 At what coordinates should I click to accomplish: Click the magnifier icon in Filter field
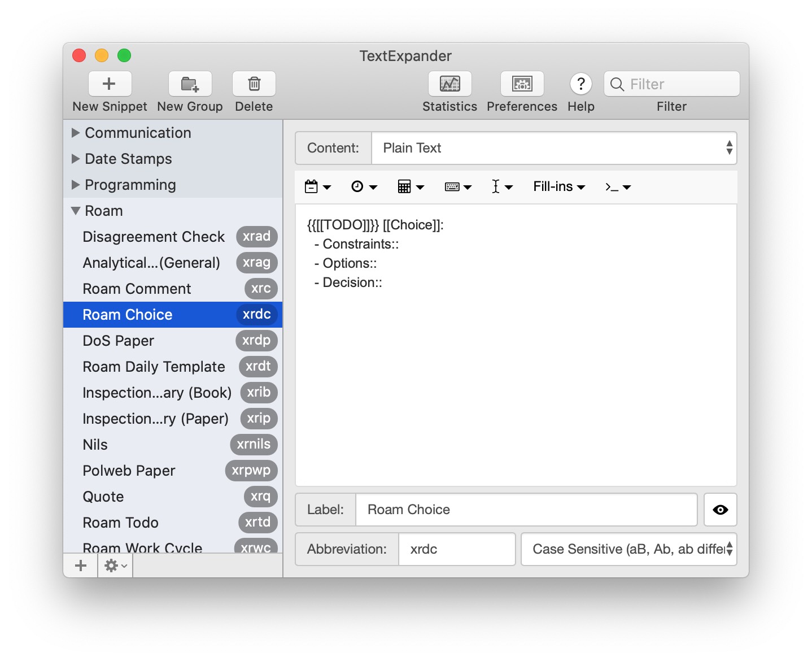pos(617,84)
